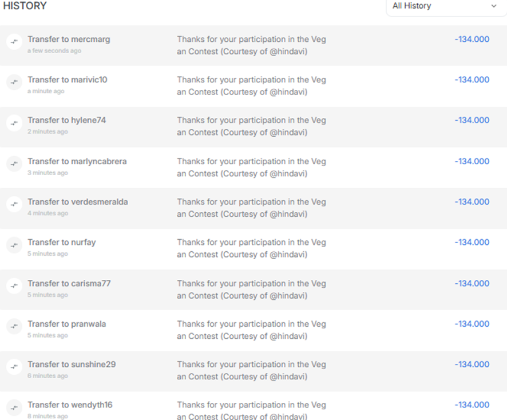Screen dimensions: 507x420
Task: Click transfer icon beside nurfay row
Action: [14, 245]
